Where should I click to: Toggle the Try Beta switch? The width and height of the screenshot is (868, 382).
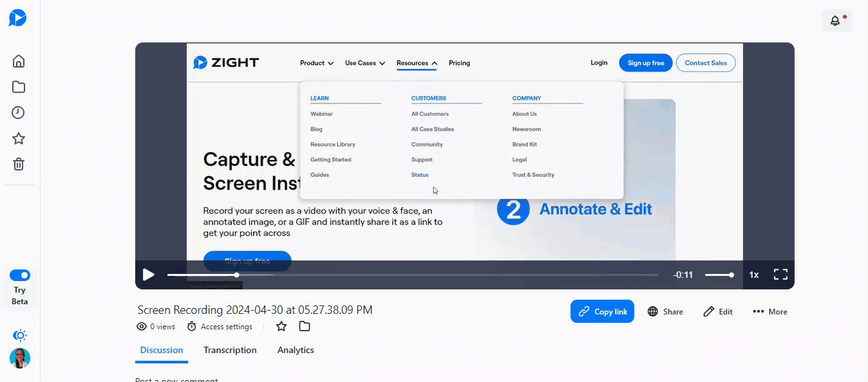pos(20,275)
